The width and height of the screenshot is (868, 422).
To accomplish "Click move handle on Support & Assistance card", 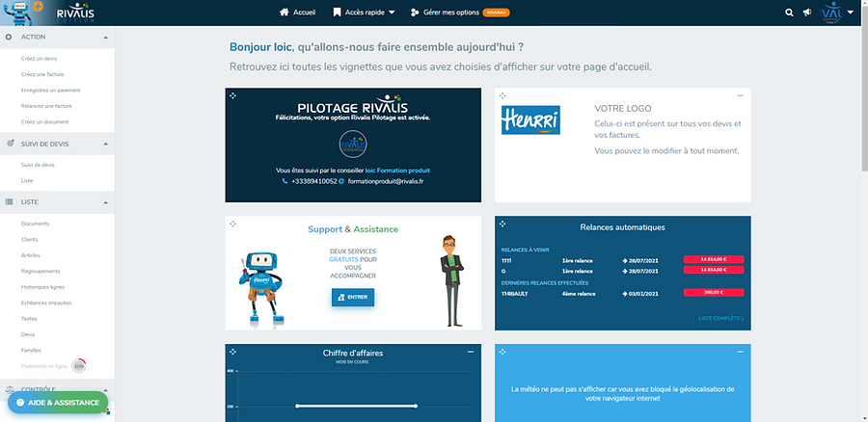I will coord(233,224).
